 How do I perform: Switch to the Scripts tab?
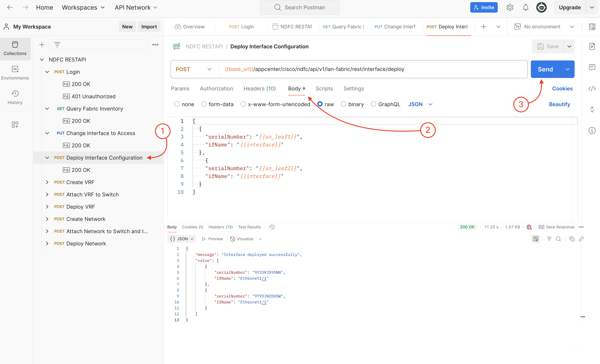point(324,89)
